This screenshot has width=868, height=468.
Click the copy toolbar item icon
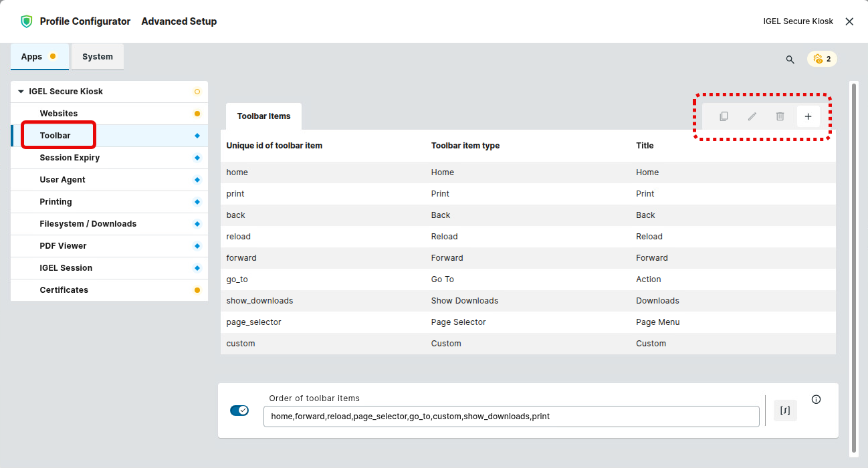tap(724, 116)
